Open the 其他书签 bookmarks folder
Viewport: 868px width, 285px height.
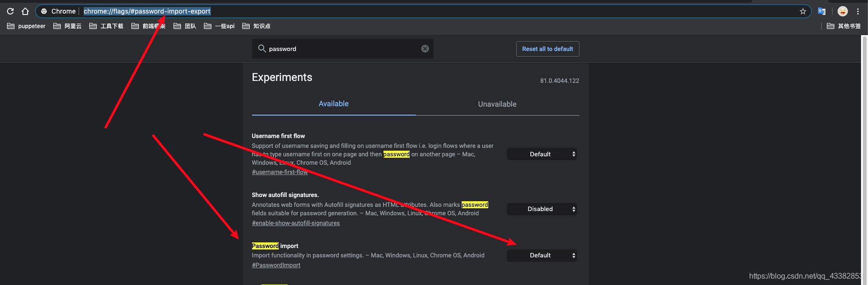tap(844, 26)
